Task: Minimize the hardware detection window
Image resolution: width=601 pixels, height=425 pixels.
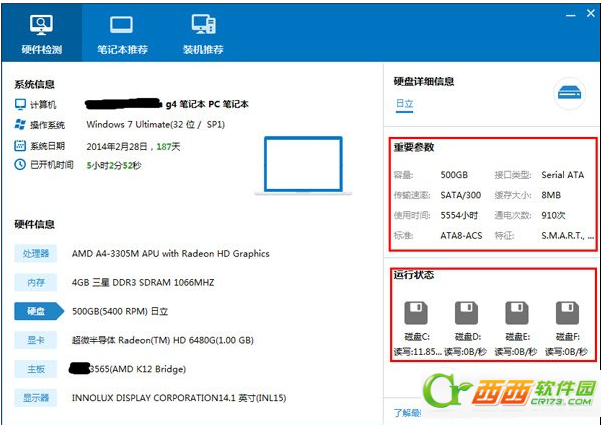Action: tap(571, 15)
